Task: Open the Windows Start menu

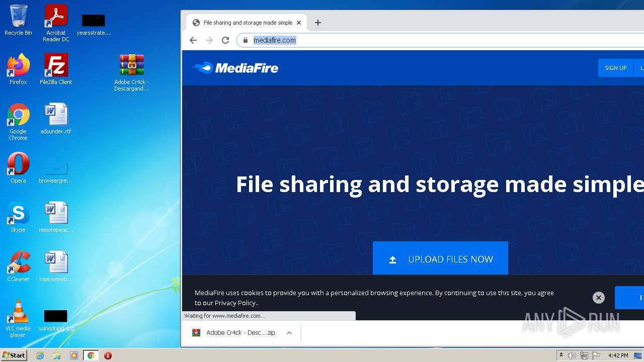Action: click(x=14, y=355)
